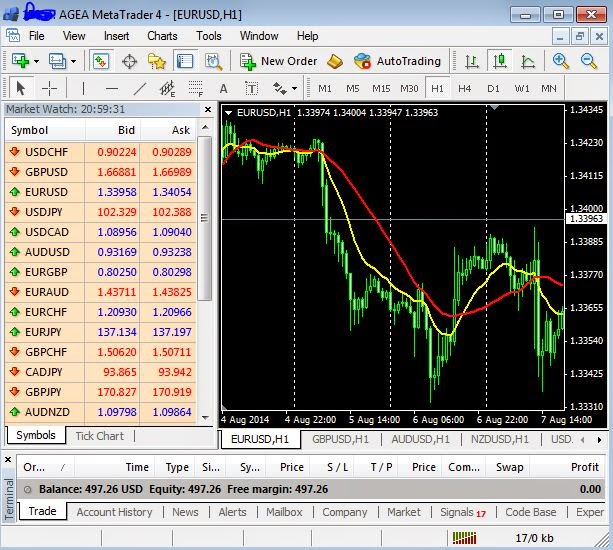Toggle the Market Watch window icon

pyautogui.click(x=101, y=61)
